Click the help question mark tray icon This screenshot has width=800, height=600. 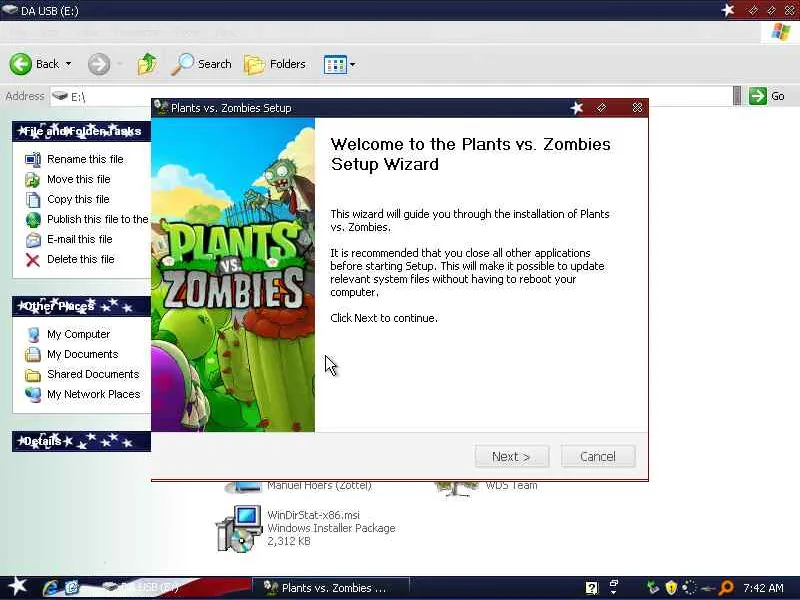(591, 588)
